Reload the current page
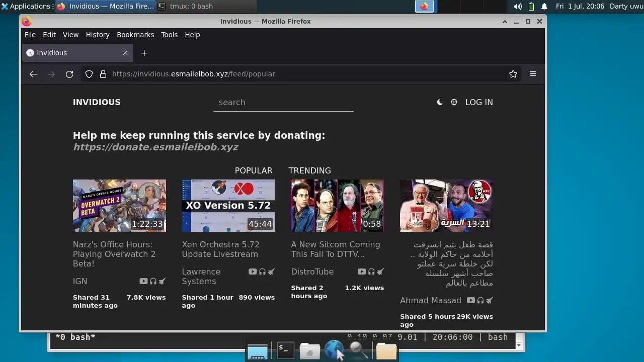Viewport: 644px width, 362px height. pyautogui.click(x=69, y=74)
